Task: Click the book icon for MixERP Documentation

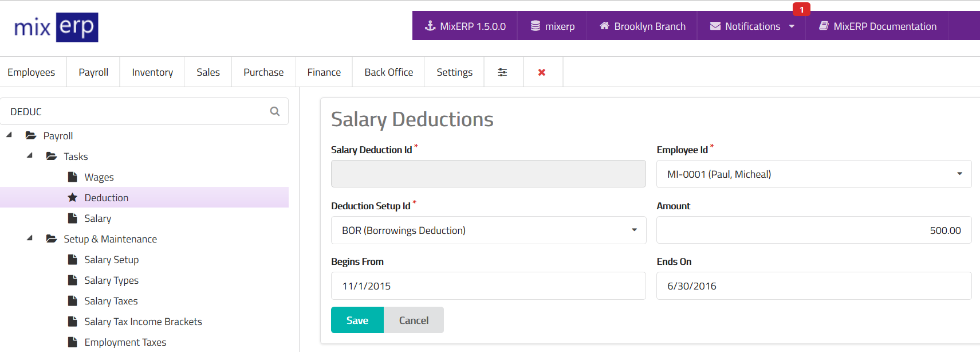Action: click(x=824, y=26)
